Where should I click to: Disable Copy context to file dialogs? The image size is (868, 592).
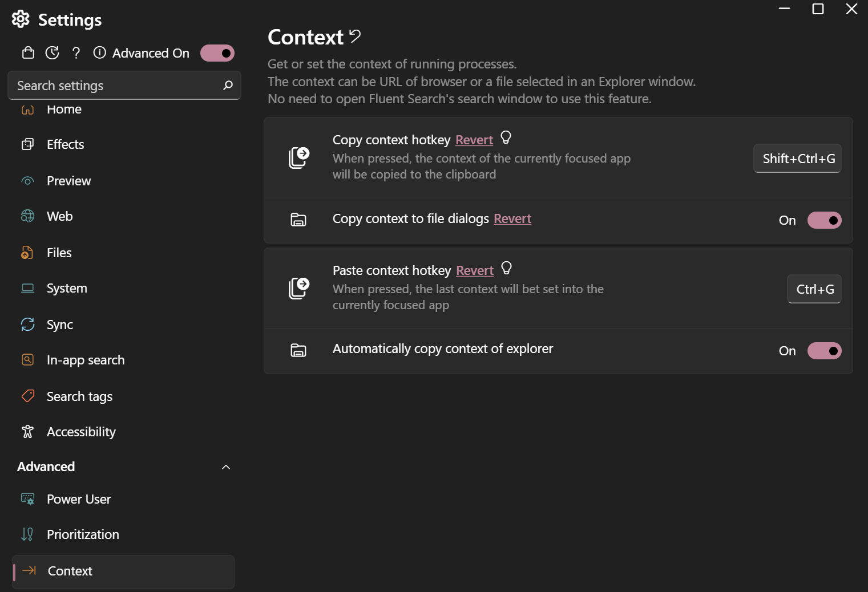[x=825, y=220]
